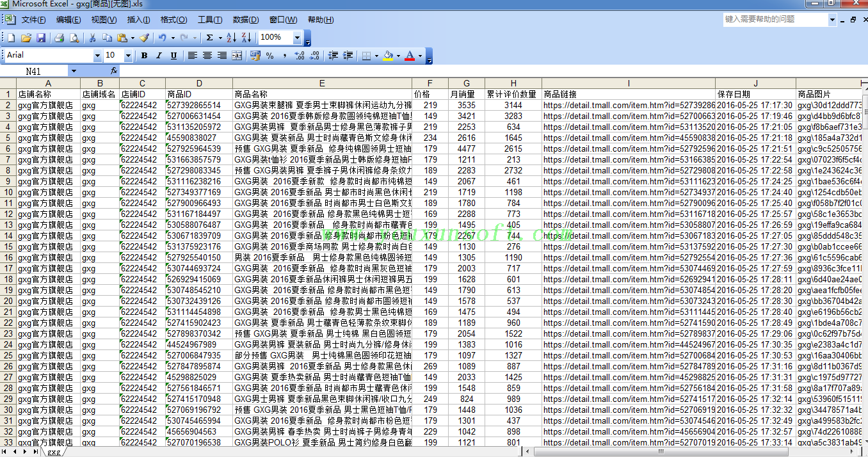Select the gxg sheet tab

(54, 451)
